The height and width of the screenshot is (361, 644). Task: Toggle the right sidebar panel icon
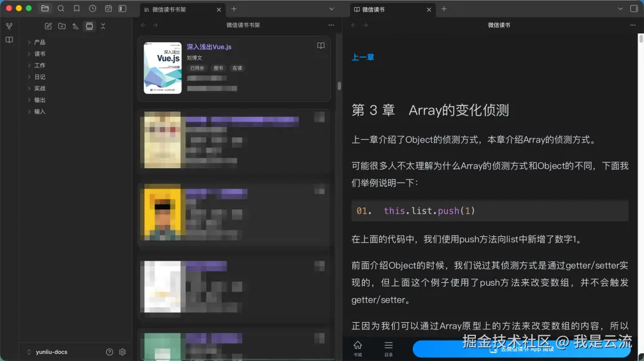[x=634, y=8]
